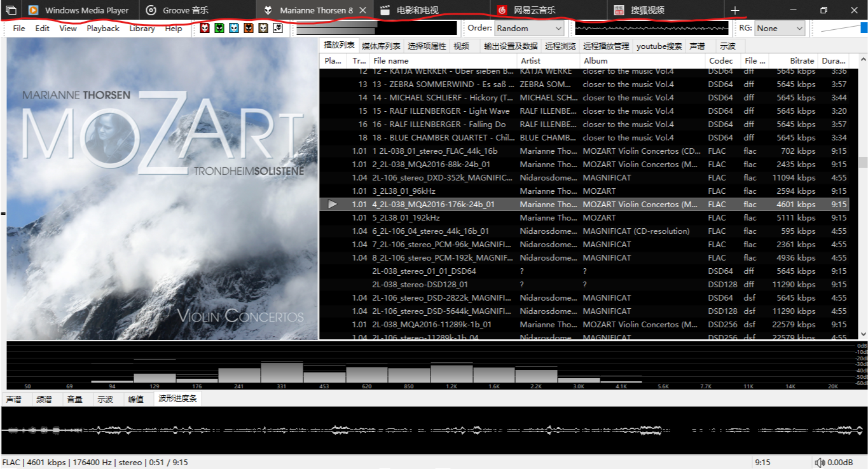This screenshot has width=868, height=469.
Task: Click the blue alien toolbar icon
Action: 233,28
